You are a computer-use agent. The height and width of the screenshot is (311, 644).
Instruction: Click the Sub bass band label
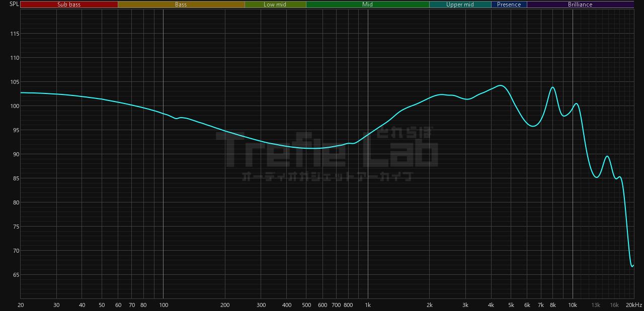[69, 5]
